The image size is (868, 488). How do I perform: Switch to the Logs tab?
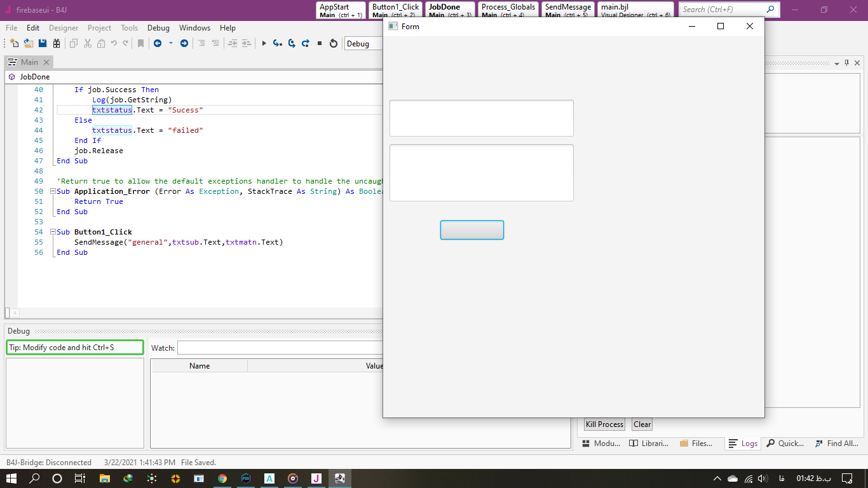[x=743, y=444]
